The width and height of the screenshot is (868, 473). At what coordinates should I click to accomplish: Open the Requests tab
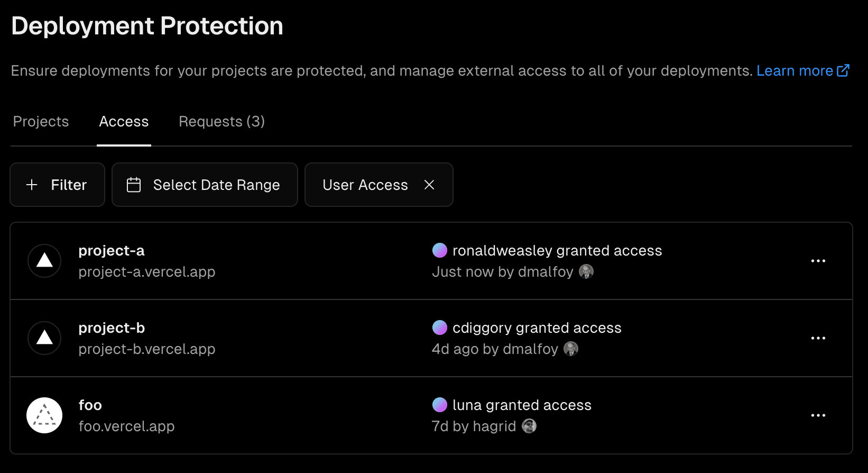coord(221,122)
